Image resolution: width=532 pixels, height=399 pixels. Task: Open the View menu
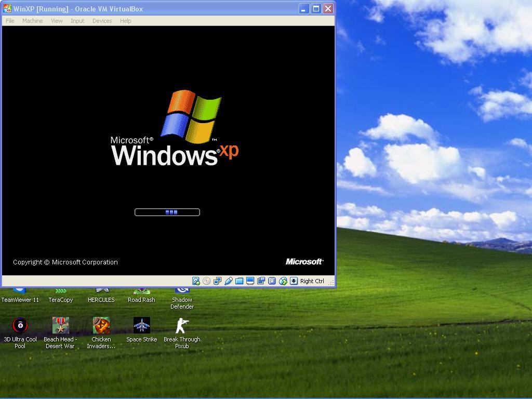tap(57, 21)
